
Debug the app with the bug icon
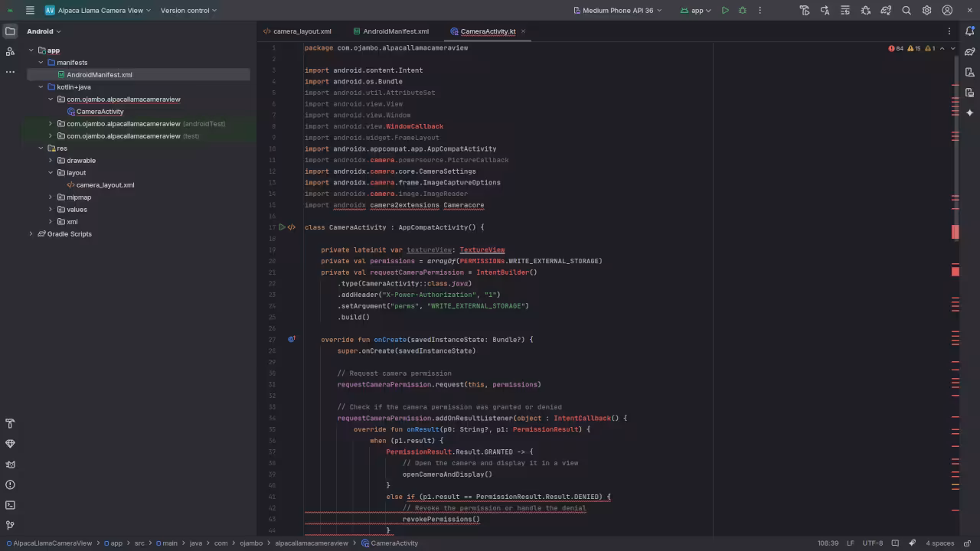(x=743, y=11)
